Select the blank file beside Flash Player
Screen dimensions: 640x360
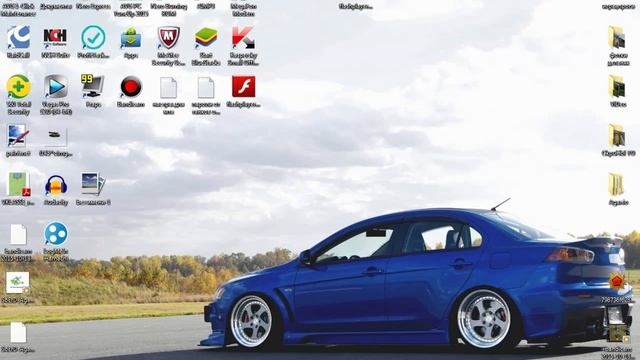click(x=206, y=87)
